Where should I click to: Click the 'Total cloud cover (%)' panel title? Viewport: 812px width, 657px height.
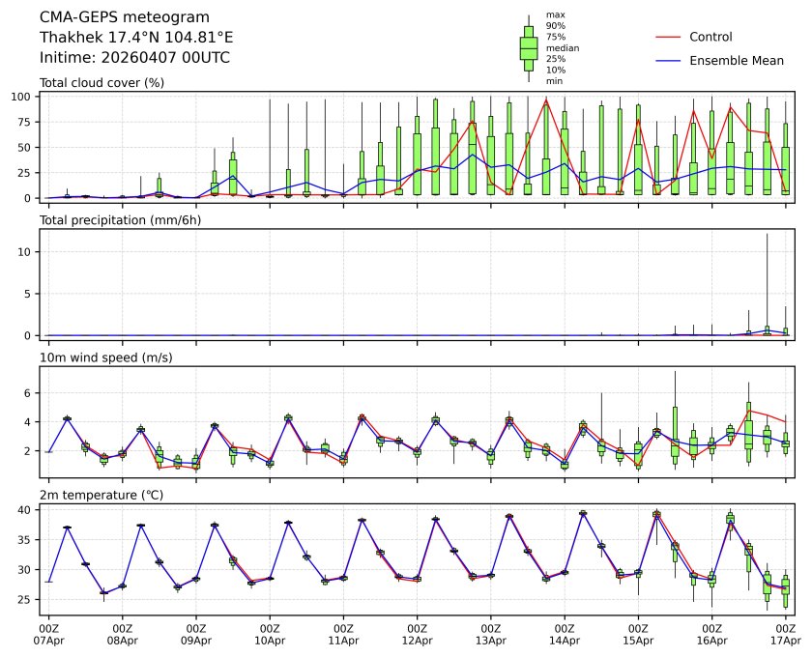(x=101, y=83)
